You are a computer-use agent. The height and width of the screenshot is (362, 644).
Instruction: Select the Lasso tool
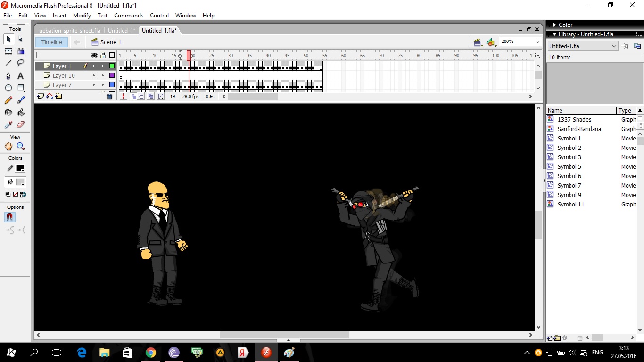(x=21, y=63)
